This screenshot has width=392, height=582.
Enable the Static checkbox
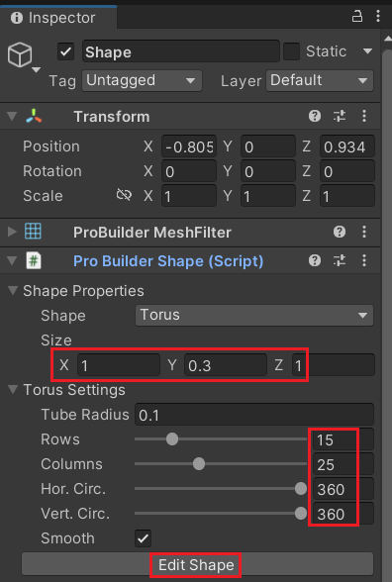click(291, 51)
